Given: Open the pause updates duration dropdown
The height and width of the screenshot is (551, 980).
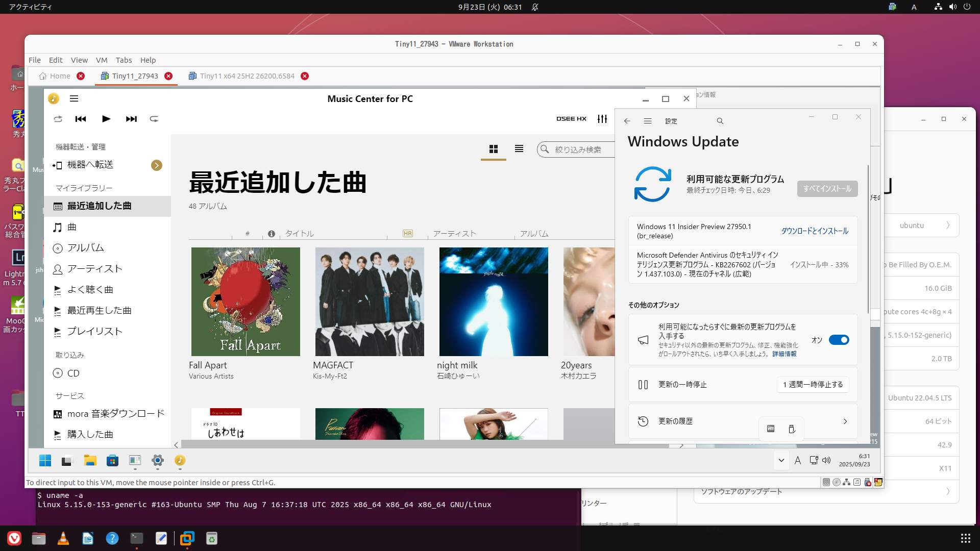Looking at the screenshot, I should pyautogui.click(x=813, y=385).
